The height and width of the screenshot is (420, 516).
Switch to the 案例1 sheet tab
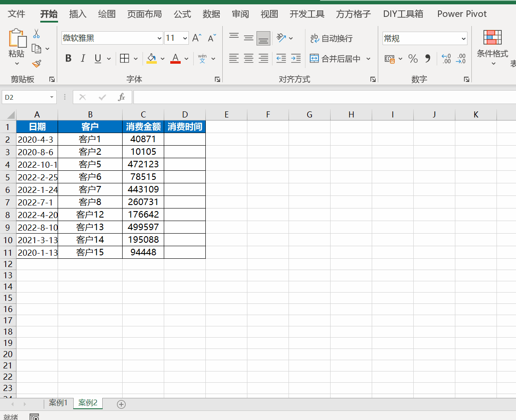pyautogui.click(x=58, y=403)
